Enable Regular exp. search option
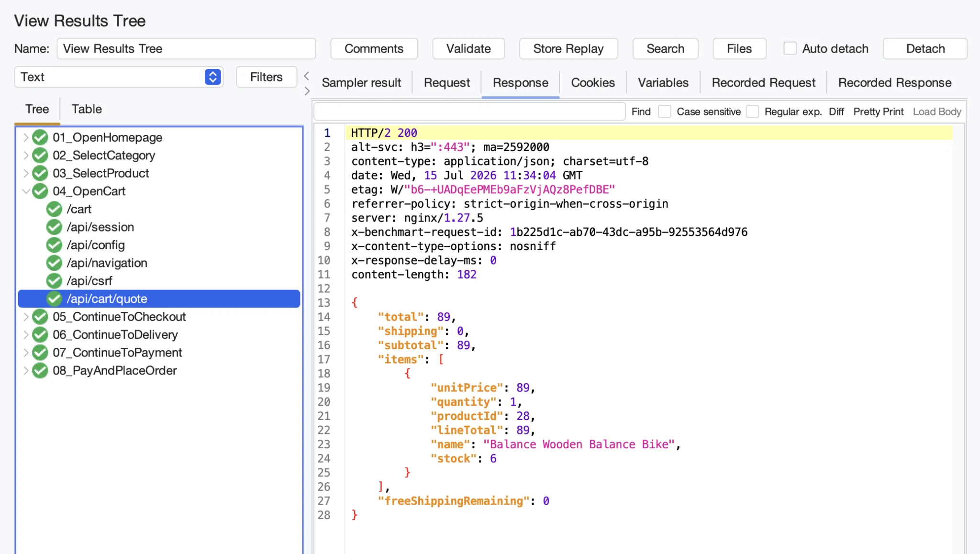Screen dimensions: 980x554 pyautogui.click(x=753, y=111)
